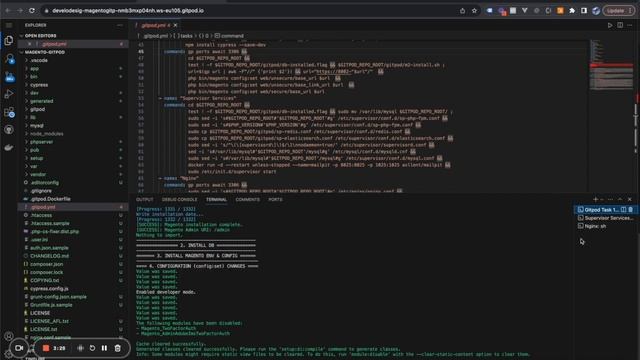Open the Explorer view in activity bar
Screen dimensions: 640x360
(9, 40)
